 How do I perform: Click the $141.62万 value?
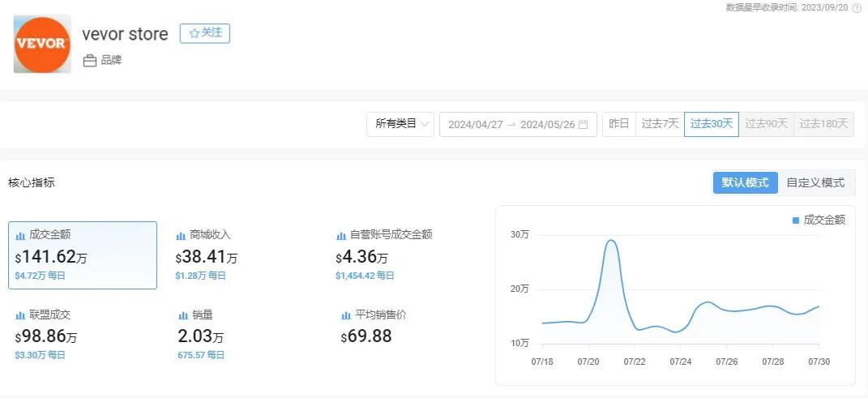[51, 257]
